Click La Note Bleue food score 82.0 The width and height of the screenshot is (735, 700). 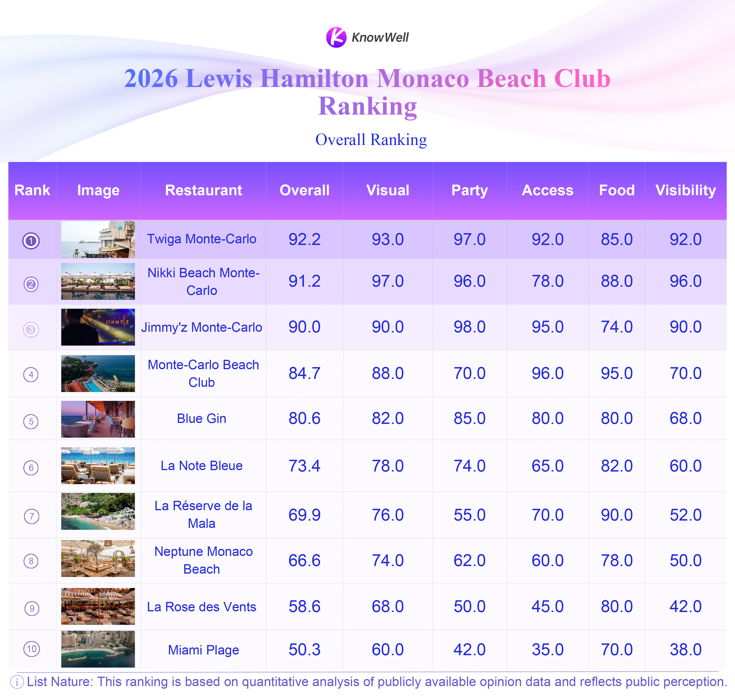pyautogui.click(x=617, y=466)
